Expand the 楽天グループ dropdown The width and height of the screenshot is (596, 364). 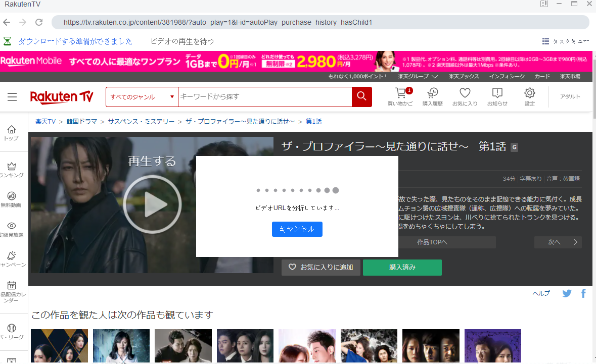pos(418,76)
